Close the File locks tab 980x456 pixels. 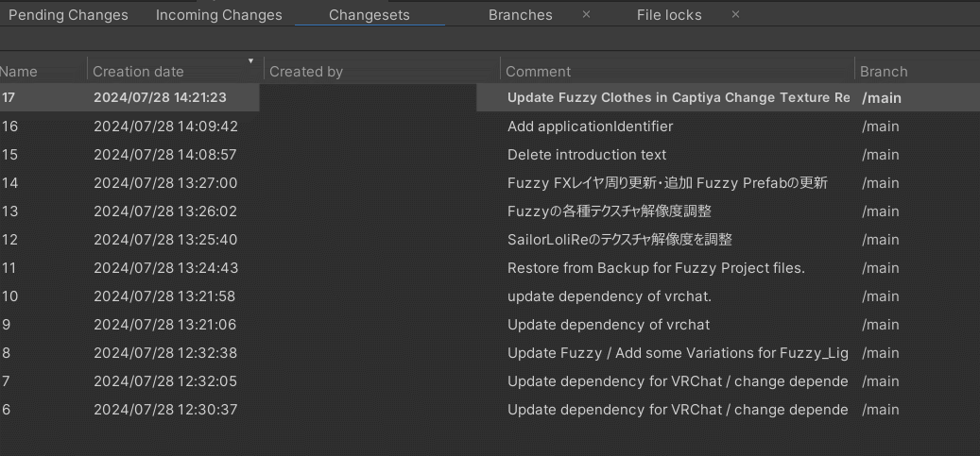point(735,14)
